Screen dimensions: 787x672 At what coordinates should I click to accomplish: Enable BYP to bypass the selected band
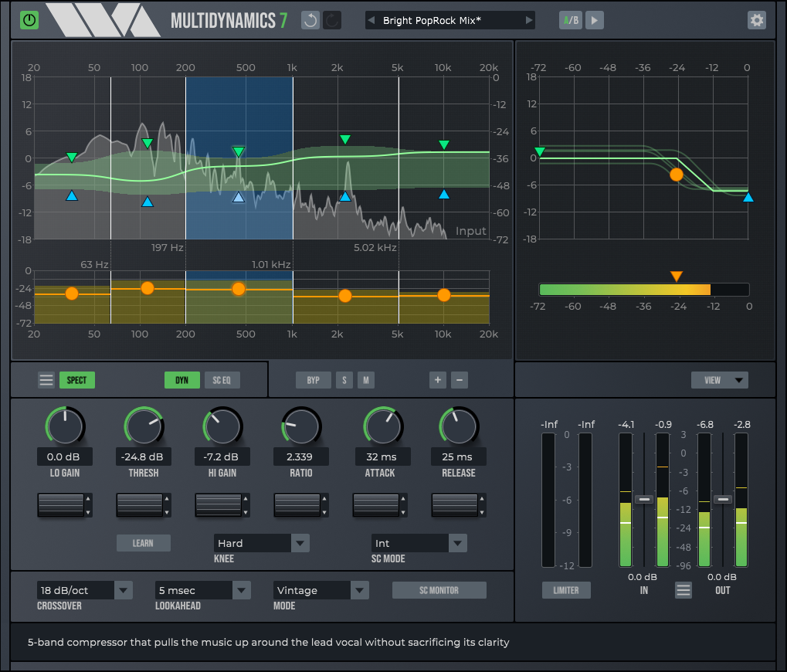(313, 379)
